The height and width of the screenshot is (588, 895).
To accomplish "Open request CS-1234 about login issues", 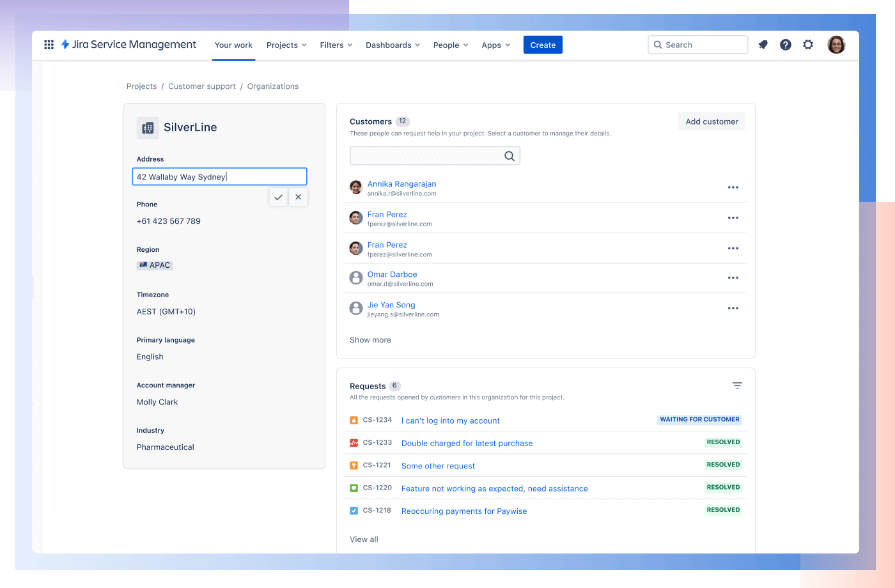I will 450,421.
